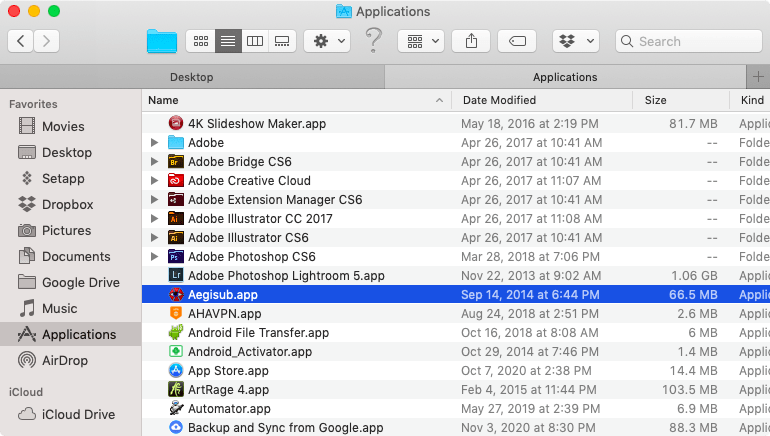Click the Backup and Sync icon
The width and height of the screenshot is (770, 436).
point(176,428)
